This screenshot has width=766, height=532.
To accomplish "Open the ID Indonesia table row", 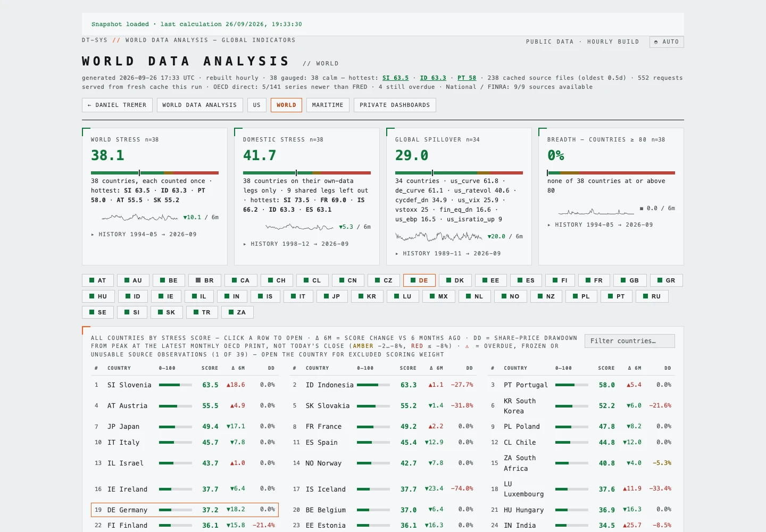I will (383, 385).
